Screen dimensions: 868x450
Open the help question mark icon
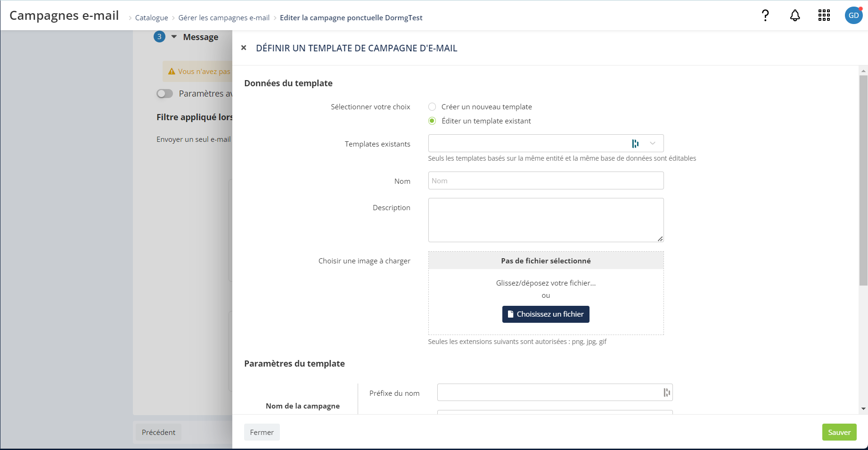(765, 16)
